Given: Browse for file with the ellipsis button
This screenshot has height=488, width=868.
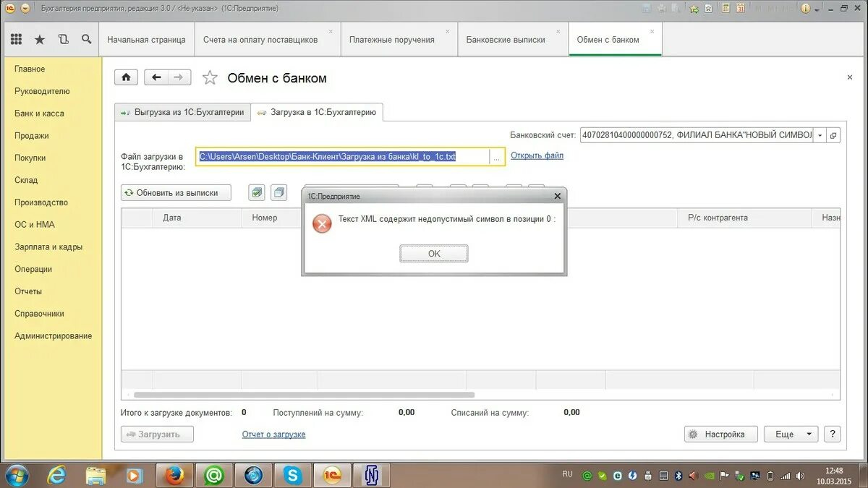Looking at the screenshot, I should click(x=496, y=157).
